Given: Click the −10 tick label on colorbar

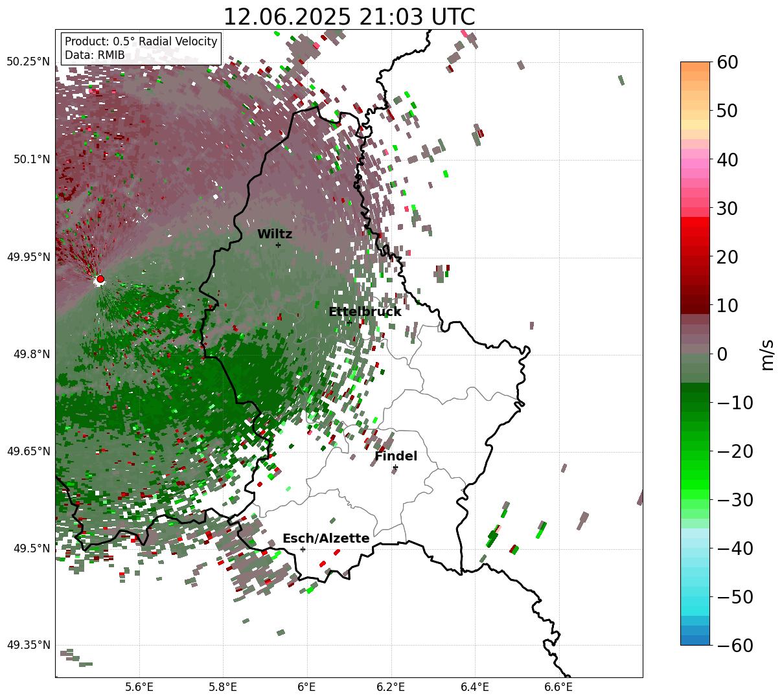Looking at the screenshot, I should (x=735, y=403).
